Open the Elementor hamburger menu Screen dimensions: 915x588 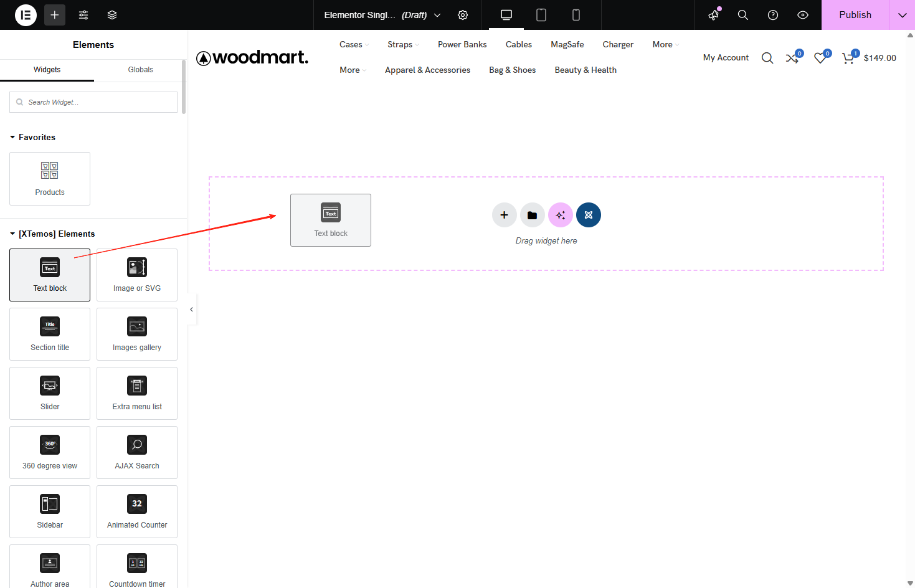[x=25, y=14]
